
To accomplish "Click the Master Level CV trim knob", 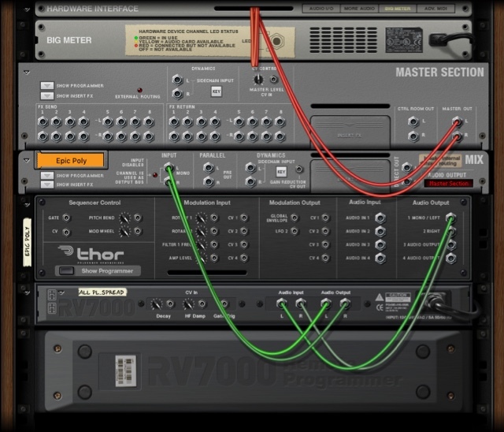I will (258, 80).
